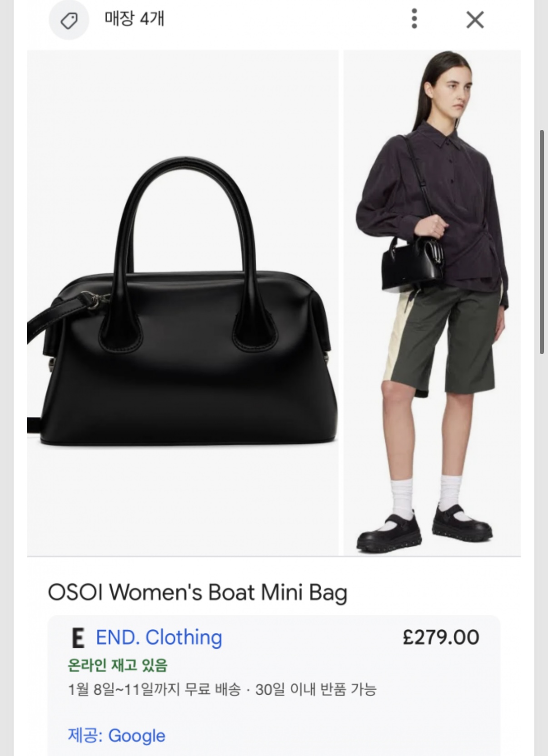
Task: Click the vertical scrollbar thumb on right
Action: 542,242
